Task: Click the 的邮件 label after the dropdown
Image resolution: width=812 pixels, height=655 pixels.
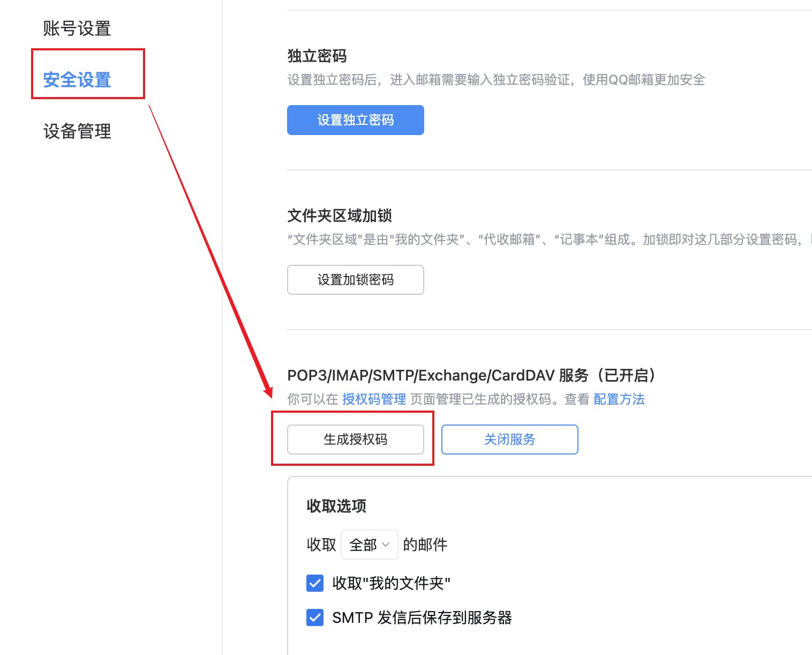Action: 425,545
